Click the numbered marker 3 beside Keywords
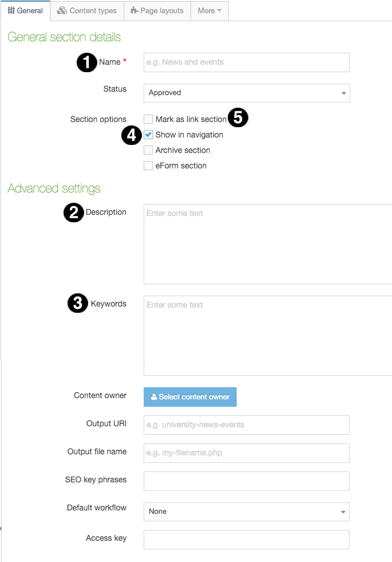This screenshot has height=562, width=392. click(78, 304)
